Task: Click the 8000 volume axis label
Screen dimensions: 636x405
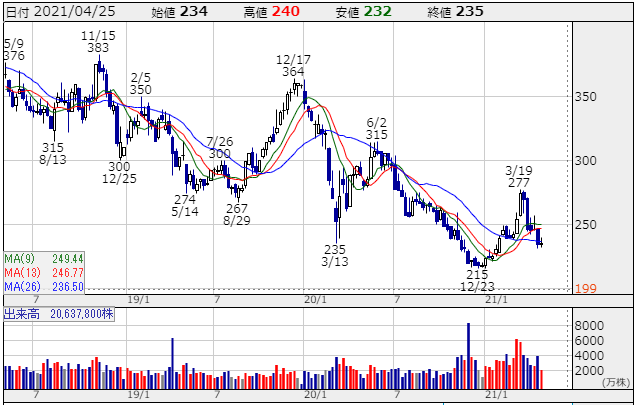Action: (x=589, y=325)
